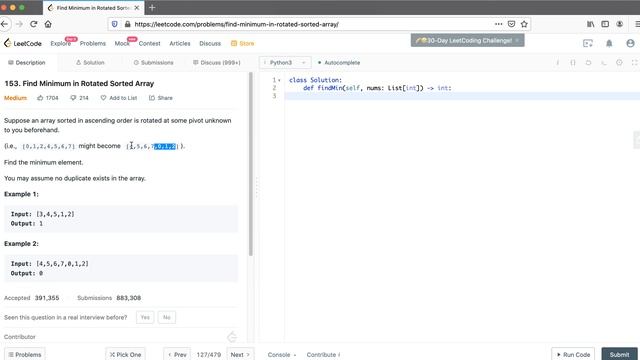The height and width of the screenshot is (360, 640).
Task: Pick One random problem
Action: pos(125,354)
